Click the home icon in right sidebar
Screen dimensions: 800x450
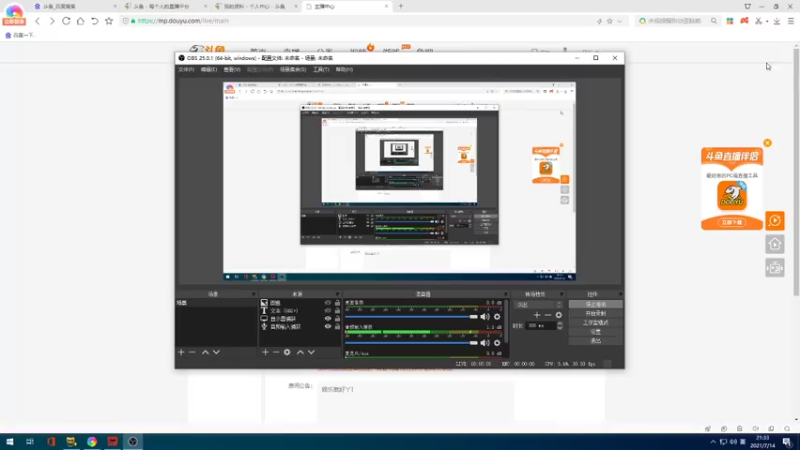774,244
